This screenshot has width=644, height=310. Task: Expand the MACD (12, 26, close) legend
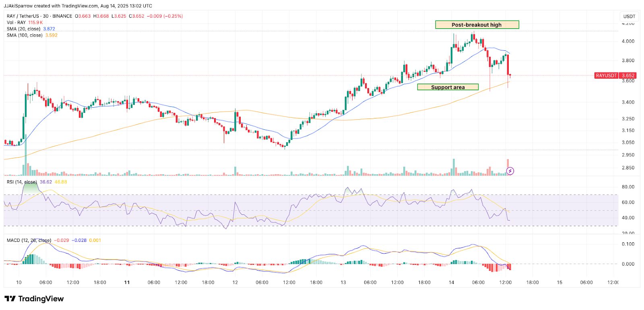pyautogui.click(x=29, y=240)
